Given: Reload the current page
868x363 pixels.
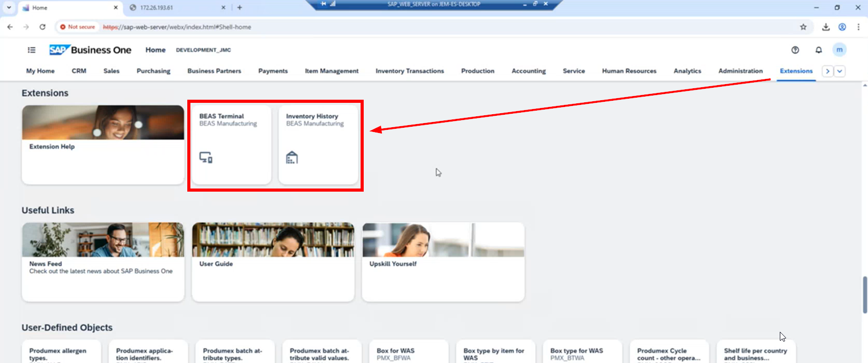Looking at the screenshot, I should tap(43, 27).
